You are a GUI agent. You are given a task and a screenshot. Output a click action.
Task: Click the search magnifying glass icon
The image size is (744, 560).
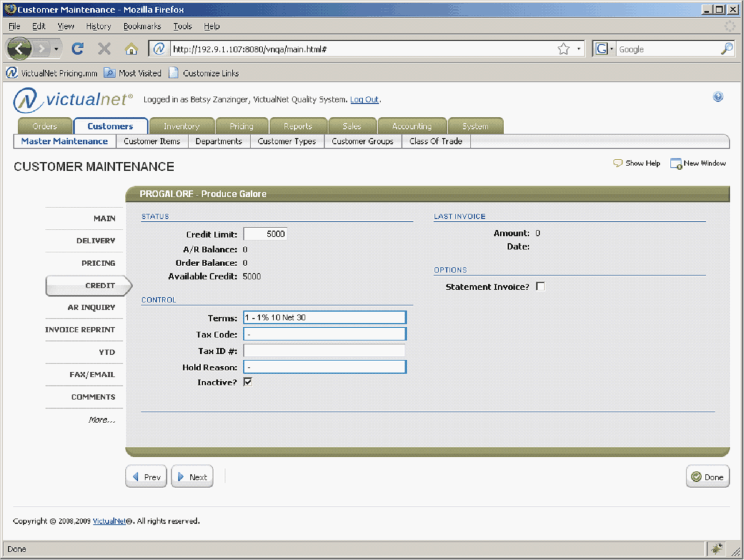click(727, 49)
